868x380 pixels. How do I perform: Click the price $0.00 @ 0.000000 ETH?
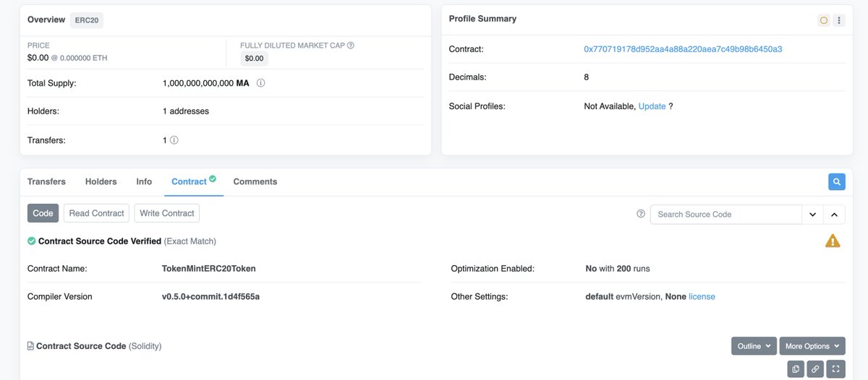tap(67, 58)
